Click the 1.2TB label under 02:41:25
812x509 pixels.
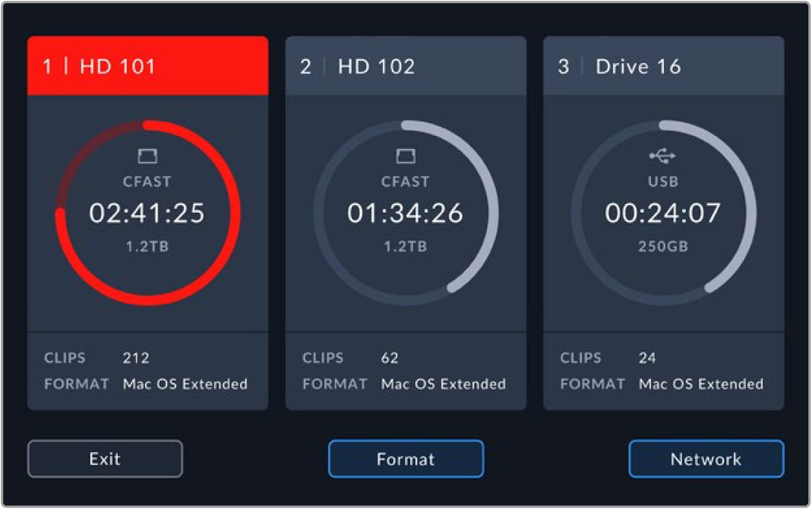(x=147, y=246)
